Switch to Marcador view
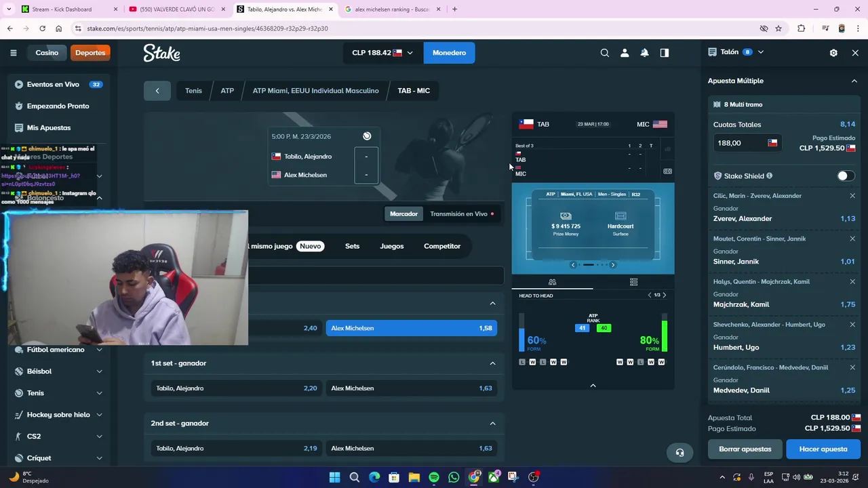This screenshot has width=868, height=488. tap(403, 214)
